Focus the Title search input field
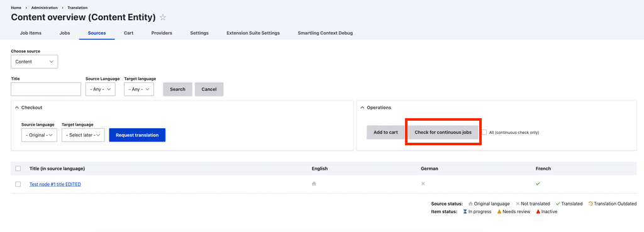644x232 pixels. pyautogui.click(x=46, y=89)
